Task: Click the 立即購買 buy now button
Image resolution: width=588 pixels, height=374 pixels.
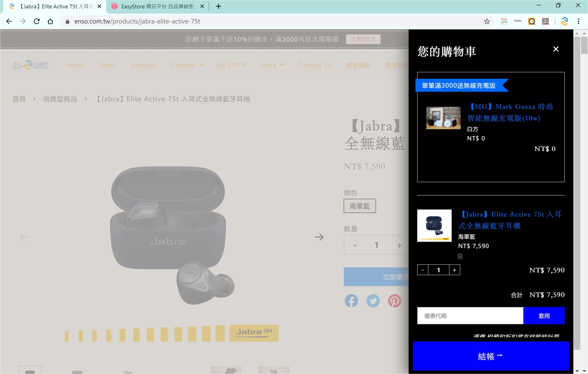Action: click(x=376, y=277)
